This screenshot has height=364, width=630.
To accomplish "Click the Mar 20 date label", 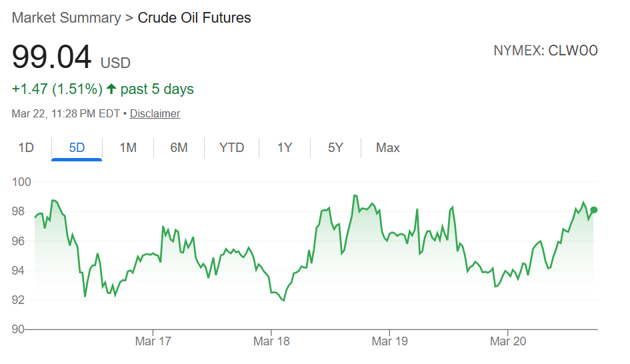I will pos(508,342).
